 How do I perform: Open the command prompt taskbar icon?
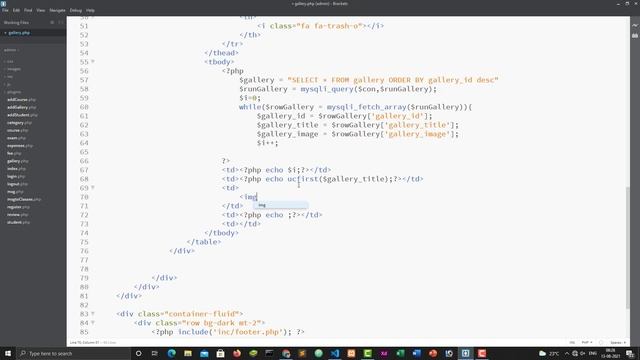coord(269,353)
